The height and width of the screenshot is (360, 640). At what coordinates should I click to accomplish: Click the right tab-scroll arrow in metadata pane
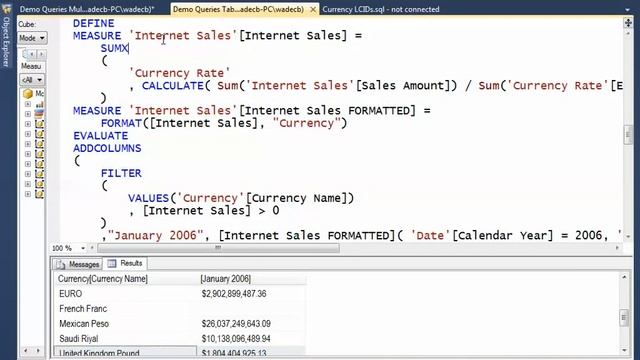coord(41,54)
